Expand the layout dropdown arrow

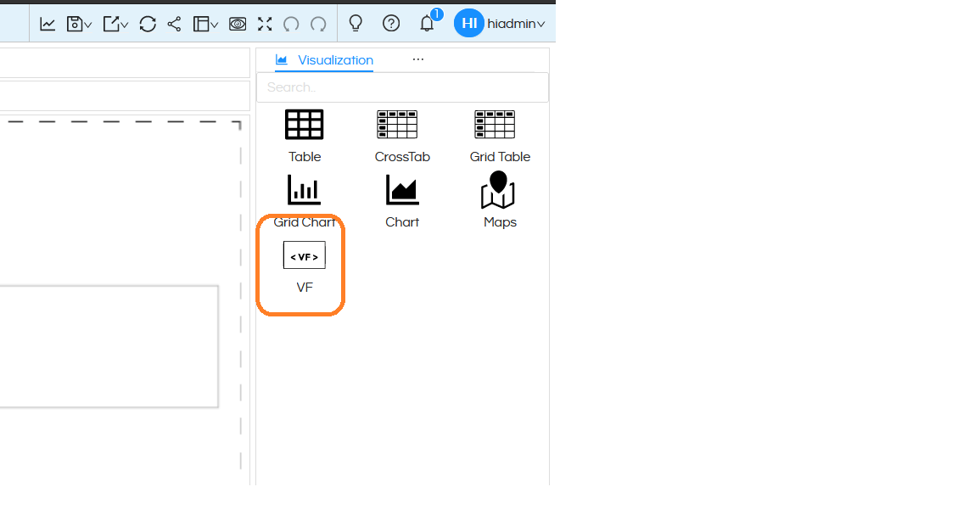(x=215, y=25)
